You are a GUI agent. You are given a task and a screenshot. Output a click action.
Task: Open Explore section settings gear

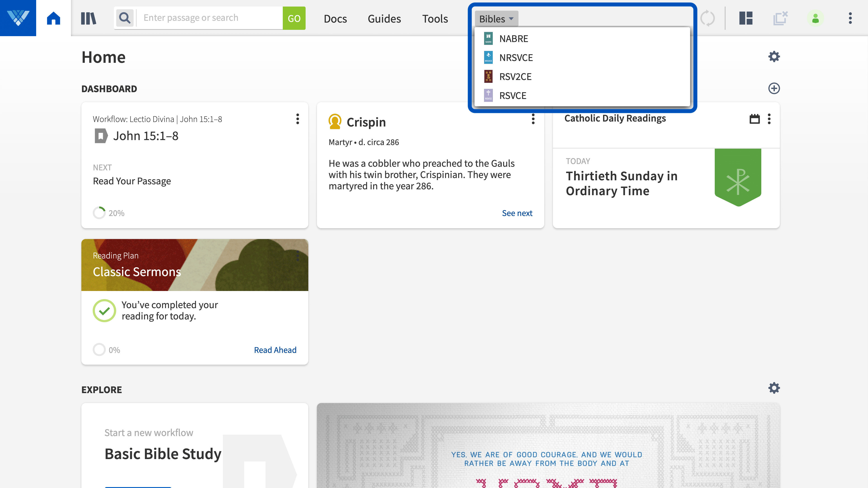pos(774,388)
